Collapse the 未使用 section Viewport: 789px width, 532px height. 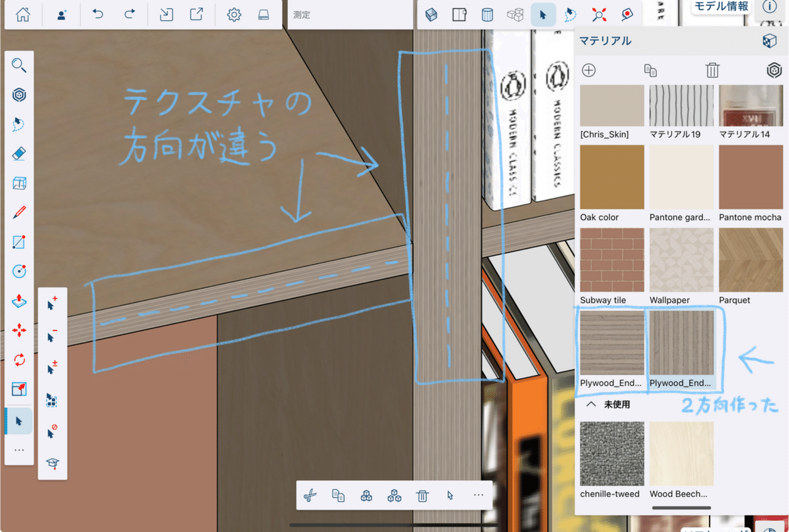click(x=590, y=404)
